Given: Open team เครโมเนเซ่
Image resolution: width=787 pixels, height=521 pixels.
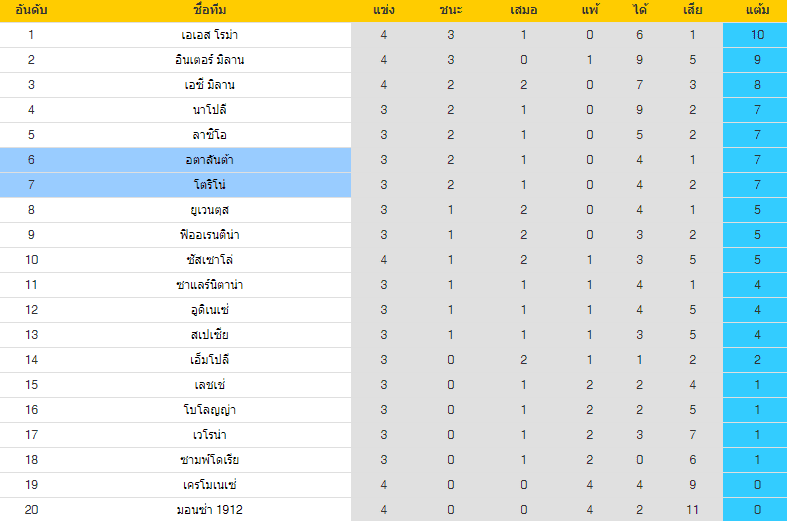Looking at the screenshot, I should click(x=210, y=485).
